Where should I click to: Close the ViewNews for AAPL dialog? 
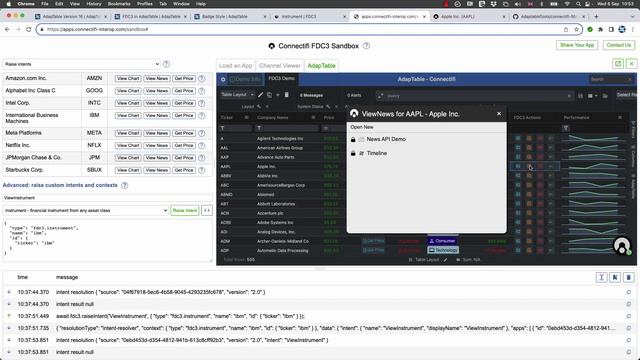tap(499, 114)
